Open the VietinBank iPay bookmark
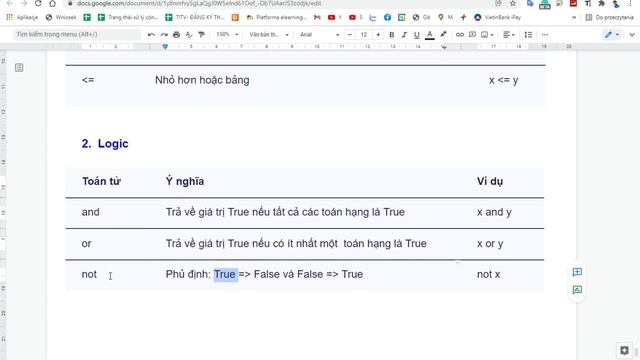The width and height of the screenshot is (640, 360). click(x=498, y=17)
